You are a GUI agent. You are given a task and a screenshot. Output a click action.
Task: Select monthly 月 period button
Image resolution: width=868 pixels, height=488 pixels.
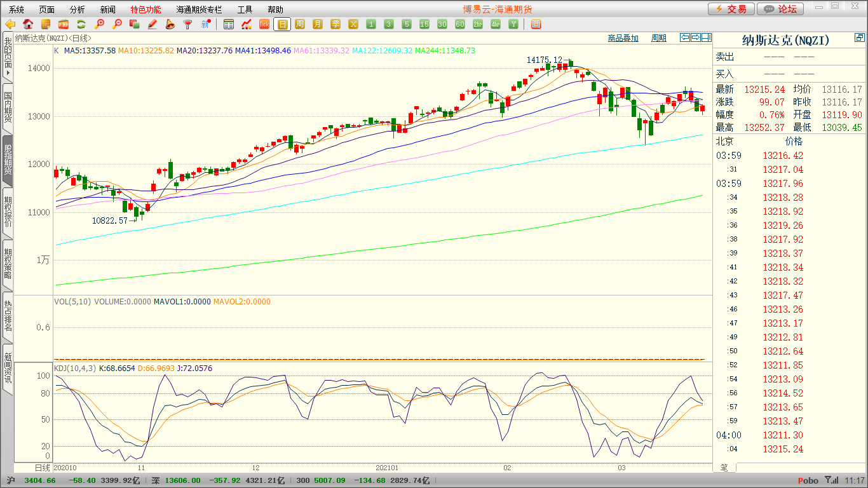point(318,24)
